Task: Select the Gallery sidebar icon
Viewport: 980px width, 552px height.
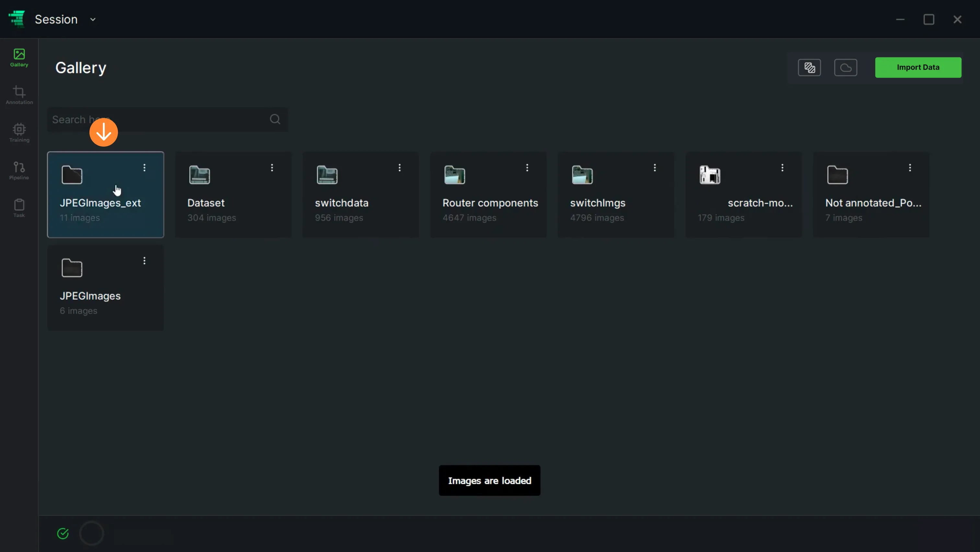Action: coord(19,57)
